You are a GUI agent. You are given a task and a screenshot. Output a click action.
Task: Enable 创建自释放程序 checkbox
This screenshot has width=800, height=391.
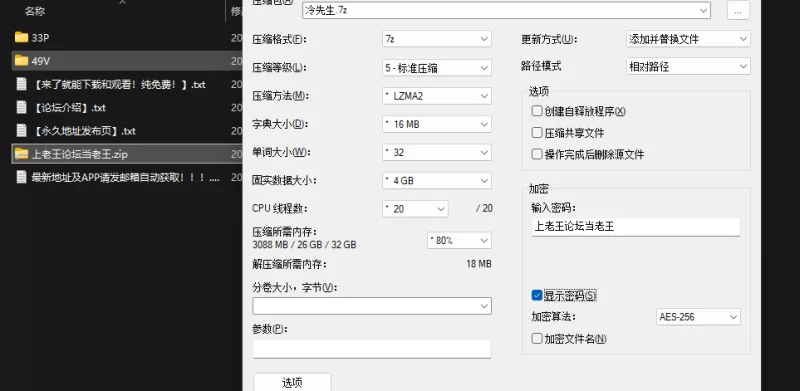(537, 111)
